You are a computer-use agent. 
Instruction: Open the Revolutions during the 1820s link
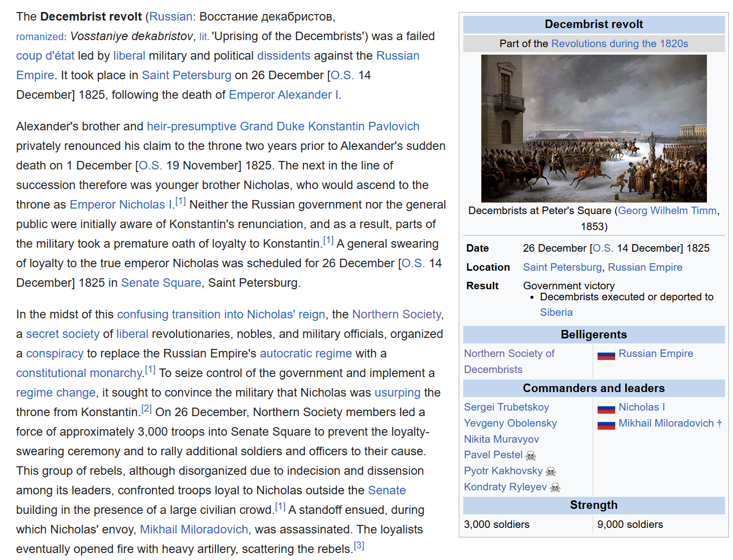point(620,44)
